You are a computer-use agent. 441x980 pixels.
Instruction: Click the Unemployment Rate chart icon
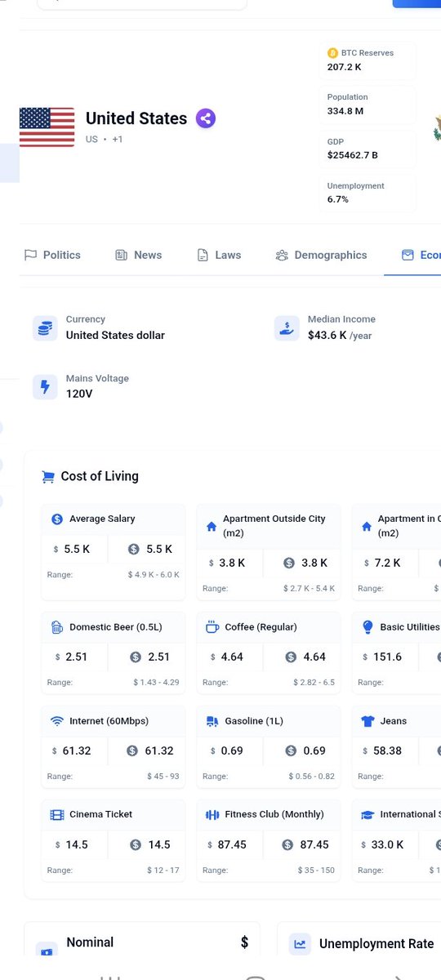coord(301,944)
